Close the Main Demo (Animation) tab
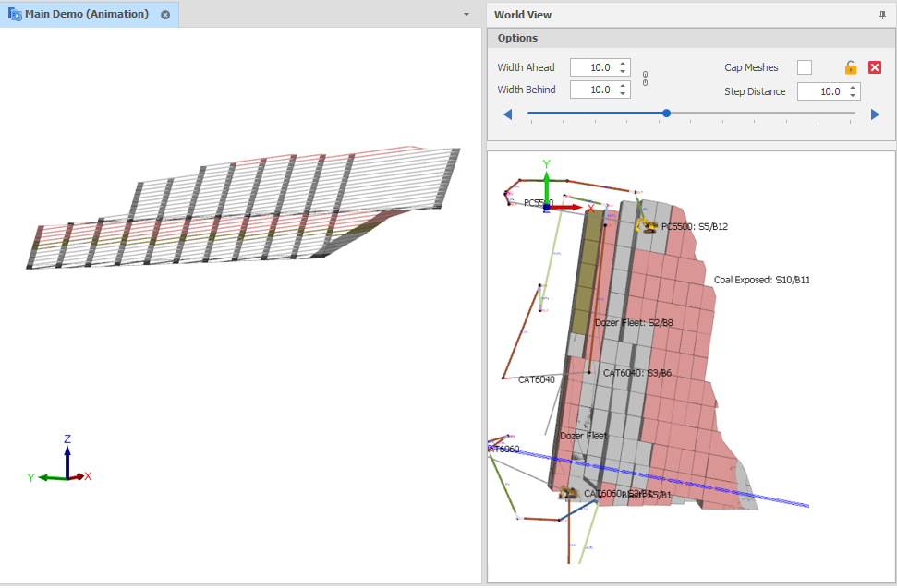The width and height of the screenshot is (897, 588). pos(165,15)
